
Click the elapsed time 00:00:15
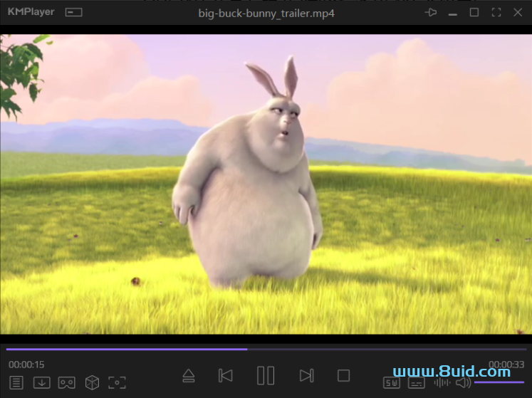click(26, 365)
